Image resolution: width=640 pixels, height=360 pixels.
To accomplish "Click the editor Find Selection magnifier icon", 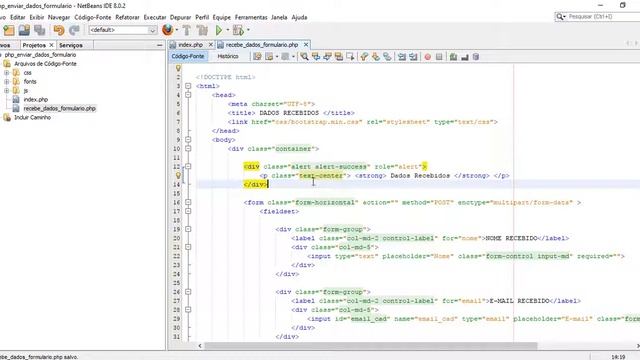I will 304,57.
